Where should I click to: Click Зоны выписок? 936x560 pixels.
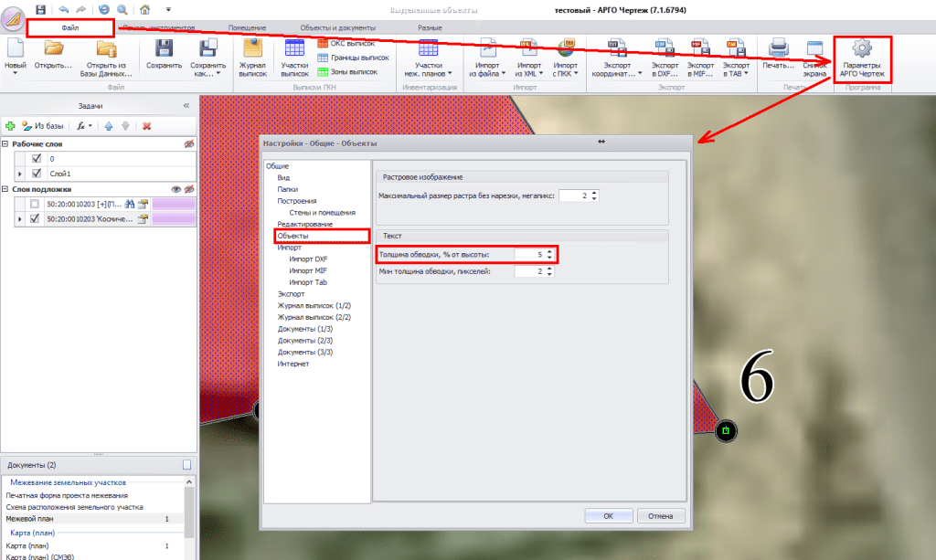tap(348, 72)
